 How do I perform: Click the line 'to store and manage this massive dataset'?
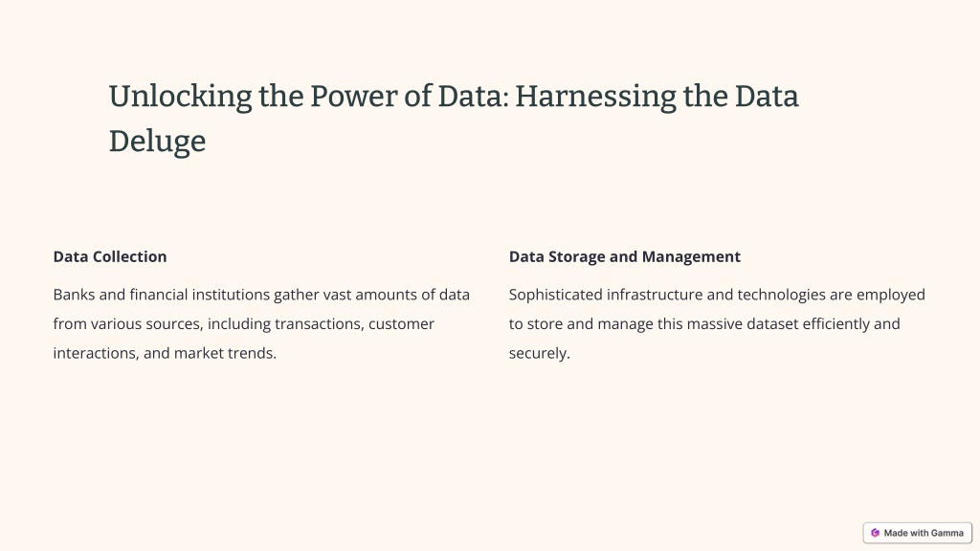[x=704, y=324]
